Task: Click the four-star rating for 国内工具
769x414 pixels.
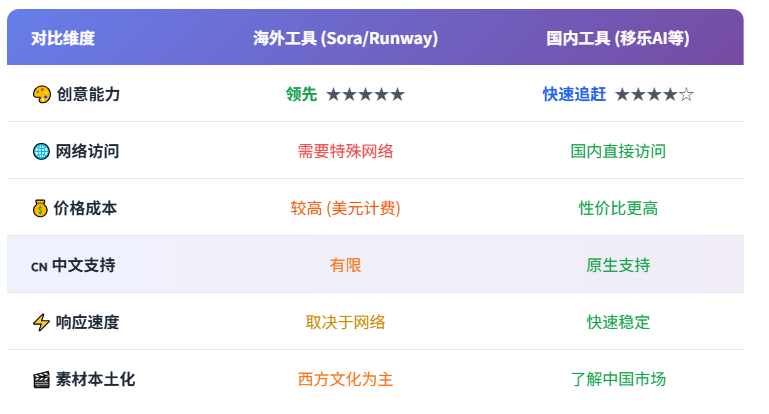Action: pyautogui.click(x=654, y=94)
